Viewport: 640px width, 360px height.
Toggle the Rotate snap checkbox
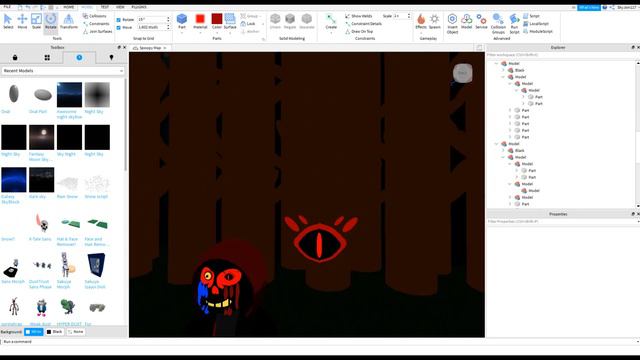[x=119, y=20]
